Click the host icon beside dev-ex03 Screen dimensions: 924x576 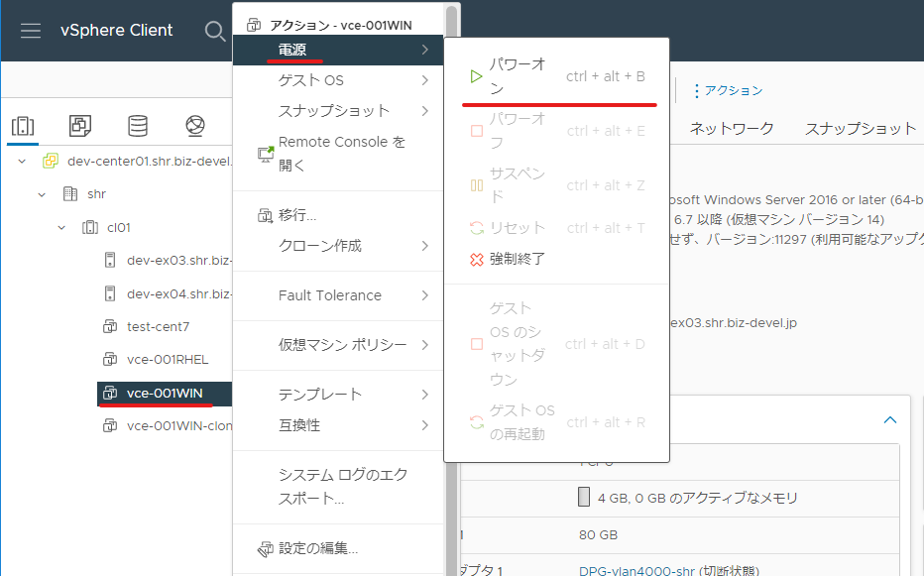tap(110, 260)
